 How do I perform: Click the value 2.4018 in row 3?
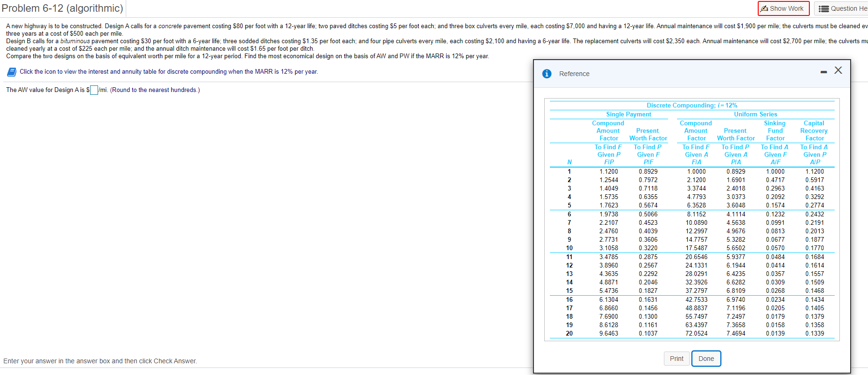pos(736,188)
